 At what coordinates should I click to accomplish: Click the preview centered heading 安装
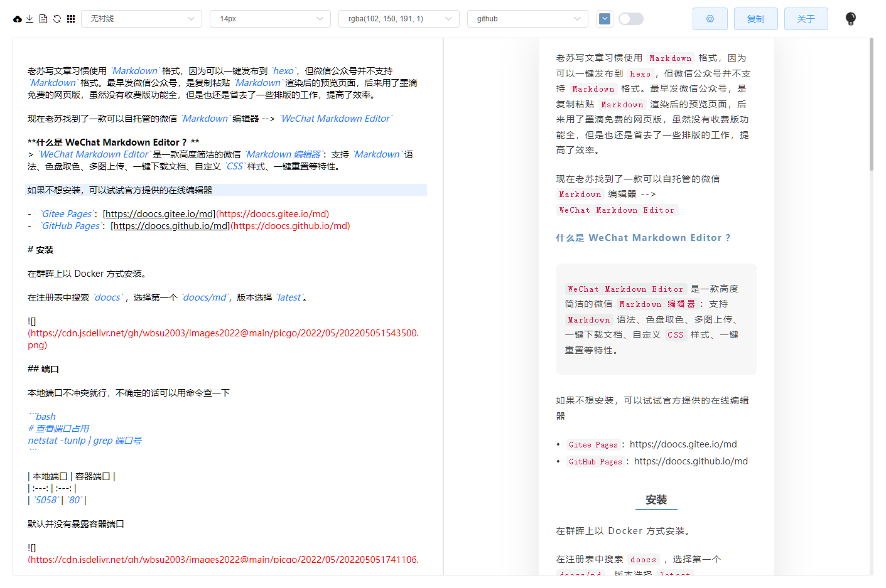(656, 500)
